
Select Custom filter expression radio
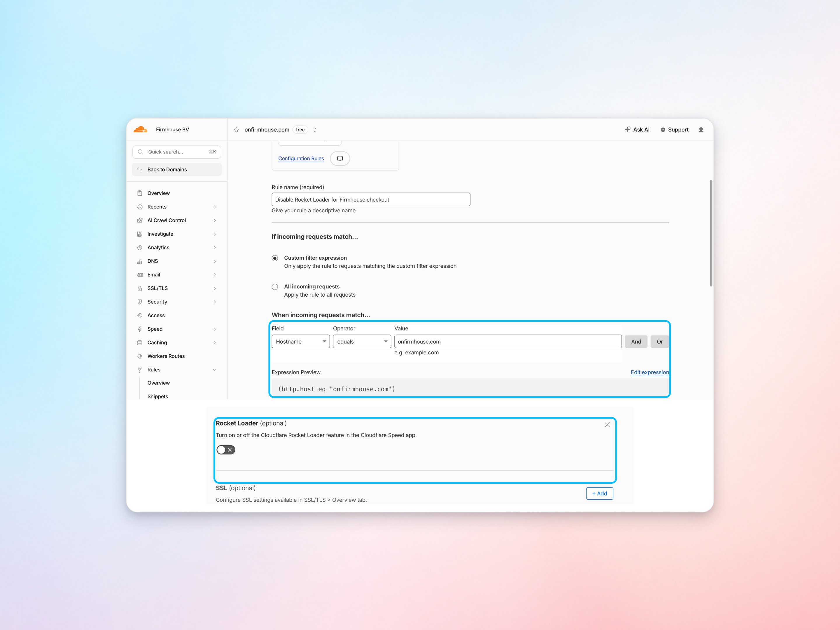click(x=275, y=258)
